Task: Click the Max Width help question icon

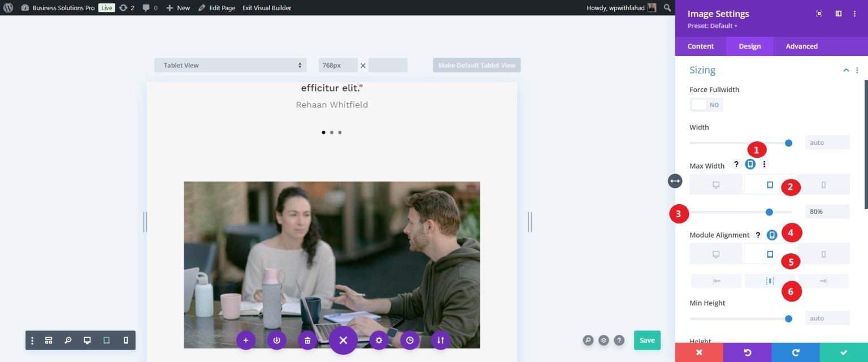Action: tap(736, 164)
